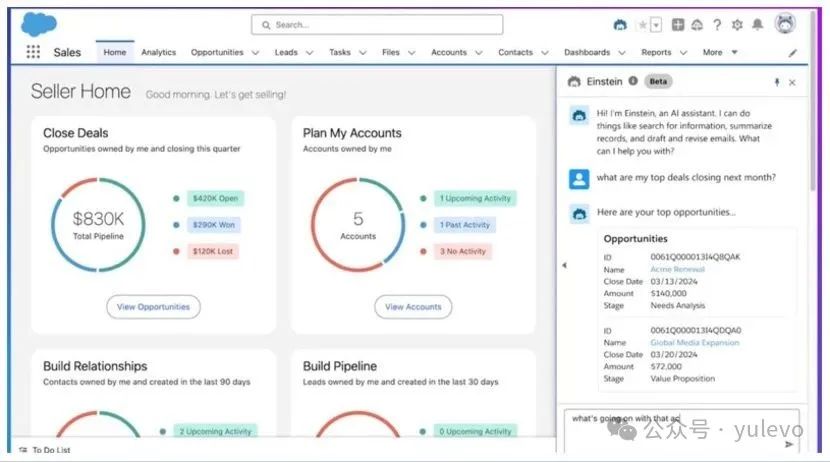Click the 1 Upcoming Activity tag
The width and height of the screenshot is (830, 462).
pyautogui.click(x=475, y=198)
